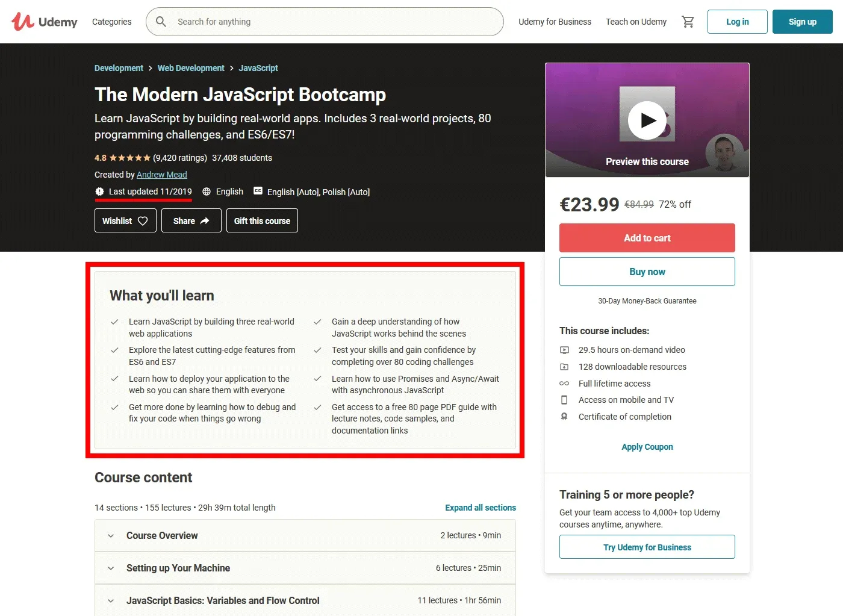This screenshot has width=843, height=616.
Task: Click the on-demand video icon
Action: [564, 350]
